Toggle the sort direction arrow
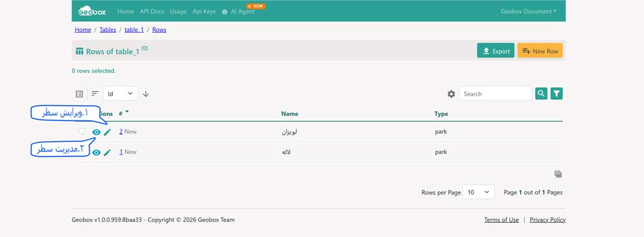 146,93
